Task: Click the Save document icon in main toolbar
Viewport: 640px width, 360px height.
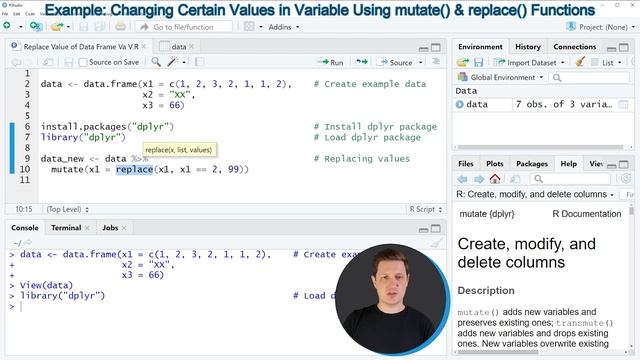Action: pos(84,27)
